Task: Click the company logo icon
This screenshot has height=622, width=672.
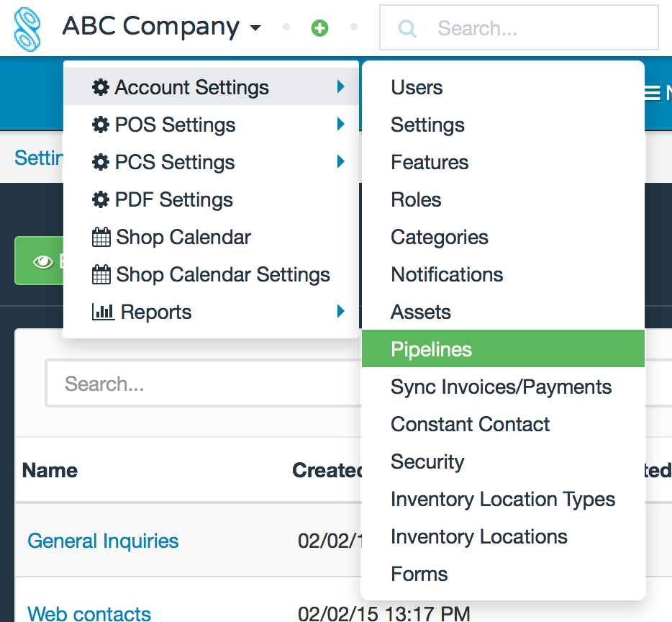Action: coord(27,27)
